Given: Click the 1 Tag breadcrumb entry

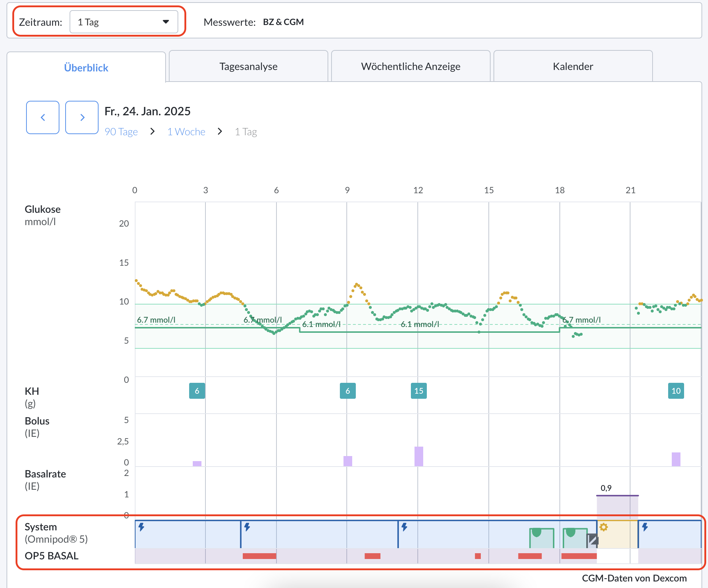Looking at the screenshot, I should coord(246,132).
